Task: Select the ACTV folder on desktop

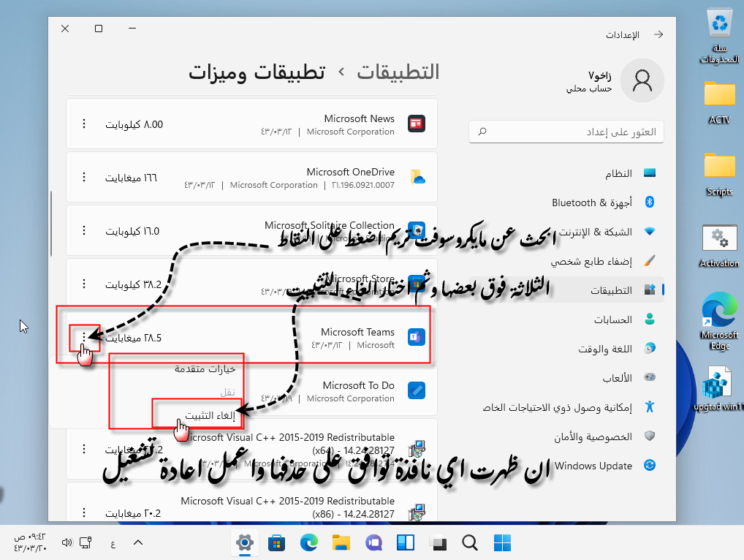Action: (x=720, y=102)
